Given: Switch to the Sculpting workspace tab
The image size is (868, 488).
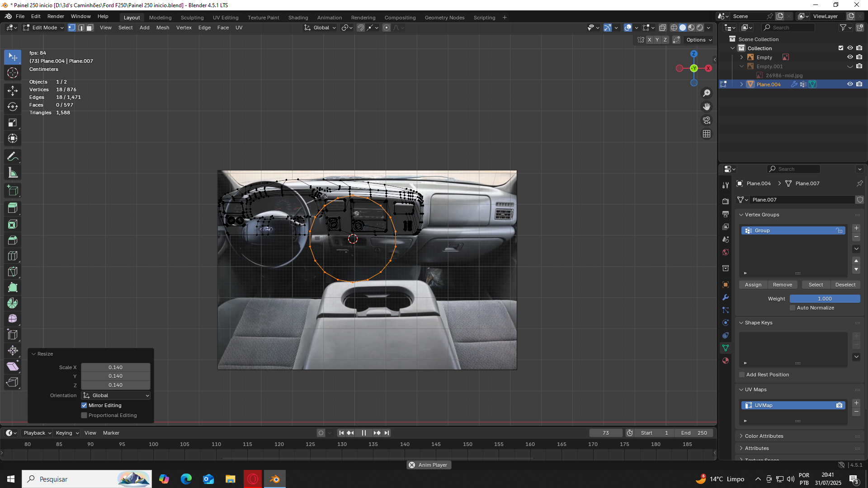Looking at the screenshot, I should (192, 18).
